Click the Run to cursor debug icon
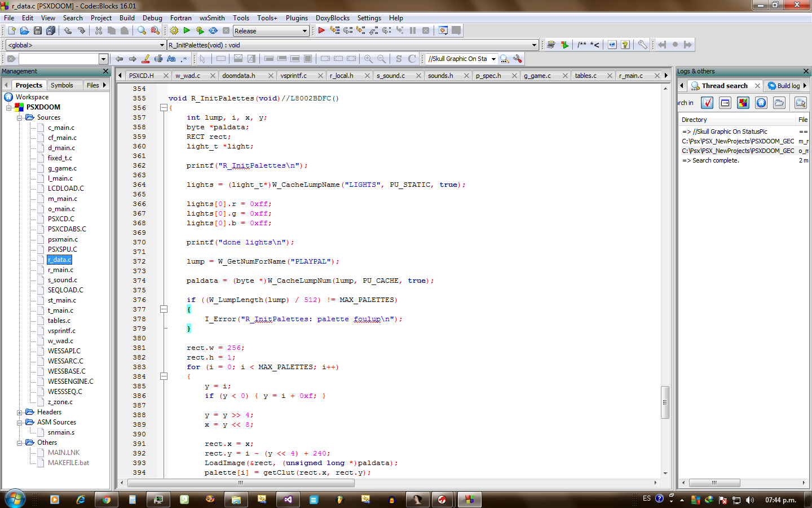This screenshot has width=812, height=508. (335, 30)
